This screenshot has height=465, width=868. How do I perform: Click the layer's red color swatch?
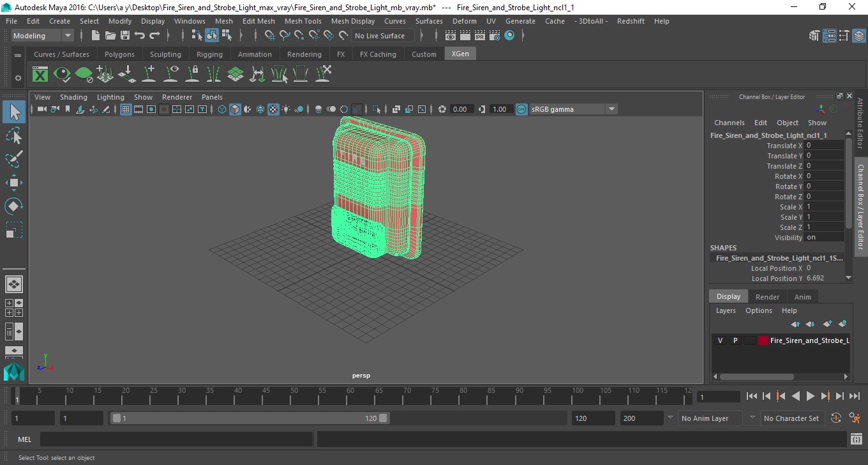tap(763, 340)
